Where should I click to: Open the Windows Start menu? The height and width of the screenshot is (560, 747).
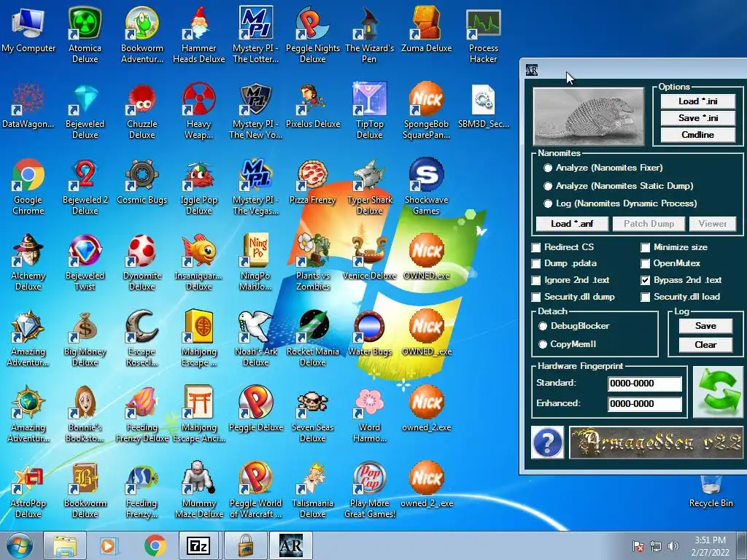19,545
